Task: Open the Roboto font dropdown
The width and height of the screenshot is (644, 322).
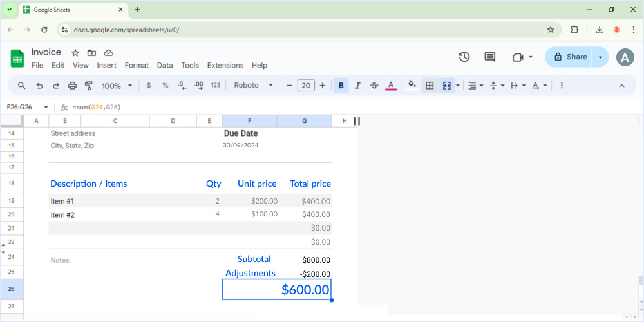Action: point(253,86)
